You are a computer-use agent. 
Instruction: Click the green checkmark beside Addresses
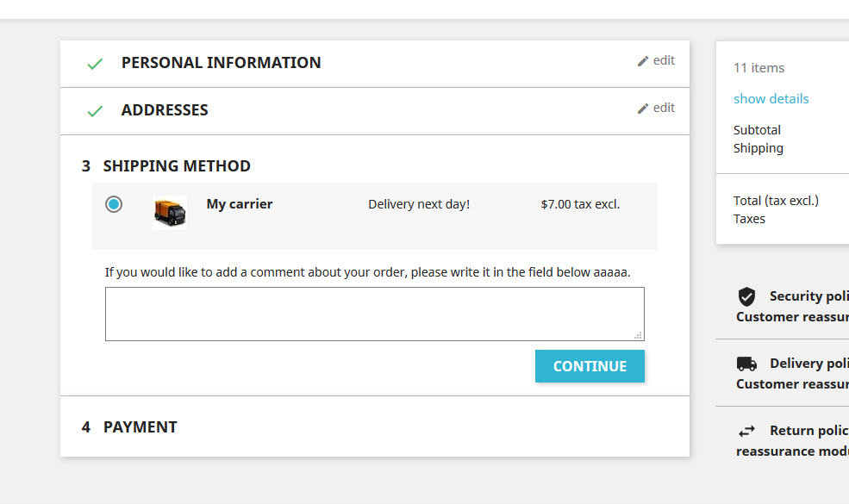tap(95, 111)
